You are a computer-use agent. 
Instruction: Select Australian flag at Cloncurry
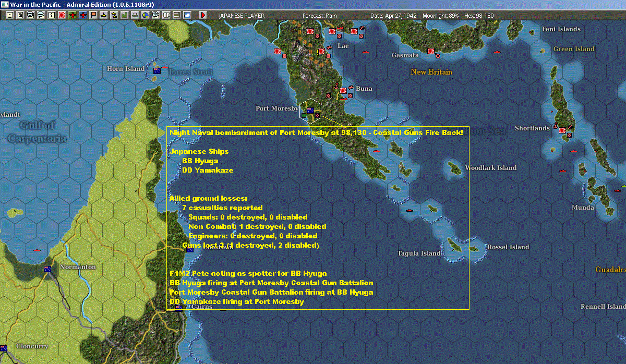point(4,348)
